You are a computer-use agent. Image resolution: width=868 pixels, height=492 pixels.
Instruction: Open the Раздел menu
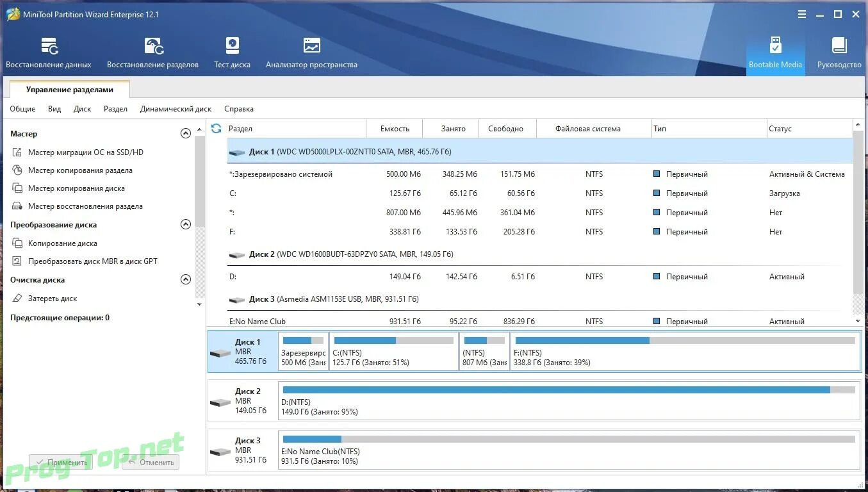(115, 109)
